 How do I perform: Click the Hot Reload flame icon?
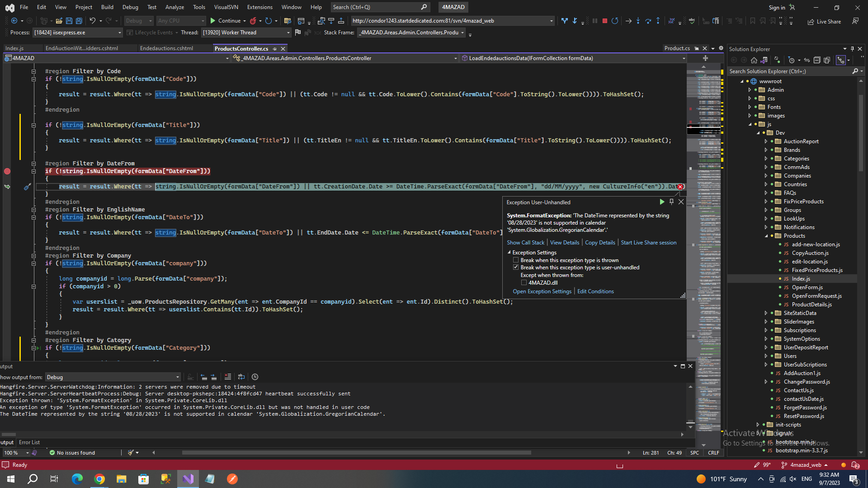point(253,21)
